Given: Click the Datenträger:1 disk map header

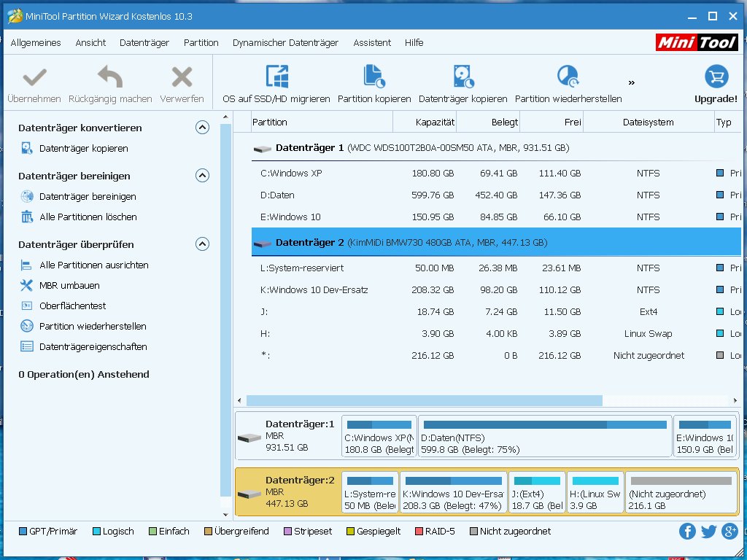Looking at the screenshot, I should [287, 436].
